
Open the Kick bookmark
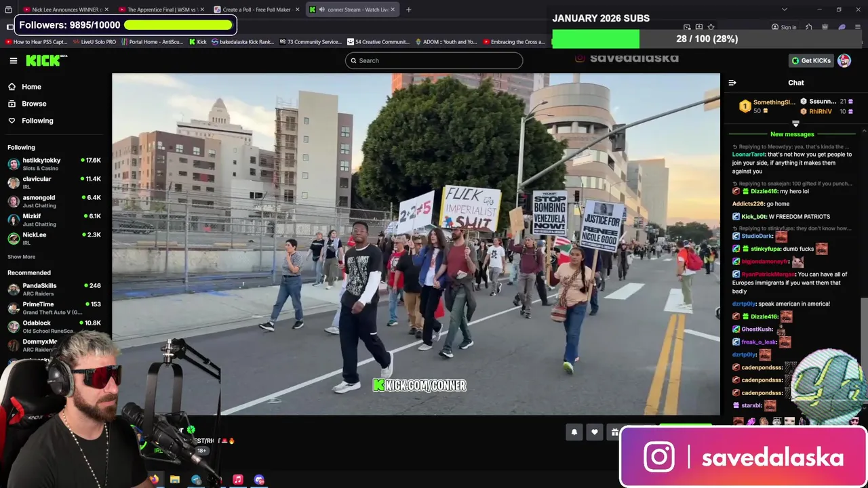pos(197,42)
